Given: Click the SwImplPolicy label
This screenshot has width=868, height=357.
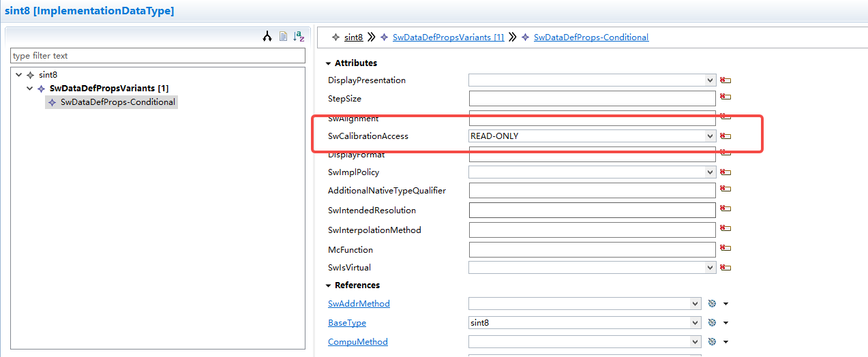Looking at the screenshot, I should pyautogui.click(x=354, y=172).
